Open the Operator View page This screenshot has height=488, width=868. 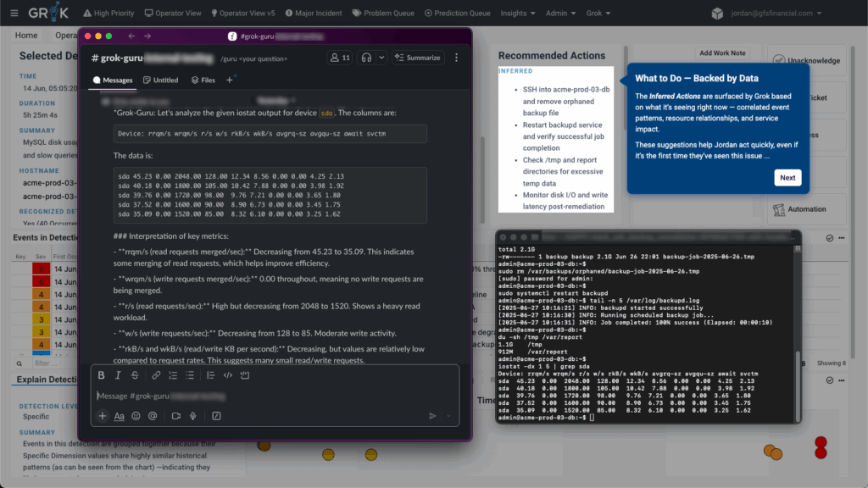pos(173,13)
